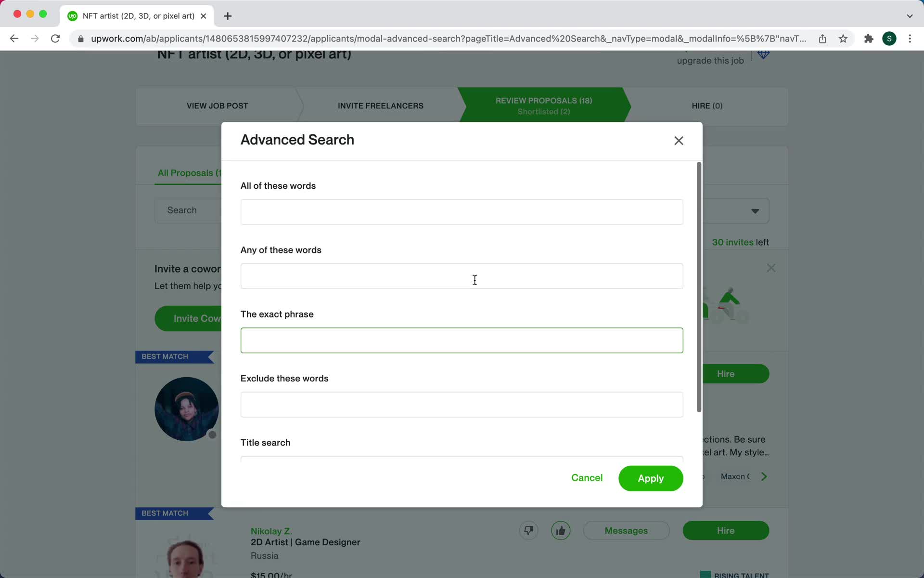The height and width of the screenshot is (578, 924).
Task: Toggle shortlist filter on proposals view
Action: tap(543, 113)
